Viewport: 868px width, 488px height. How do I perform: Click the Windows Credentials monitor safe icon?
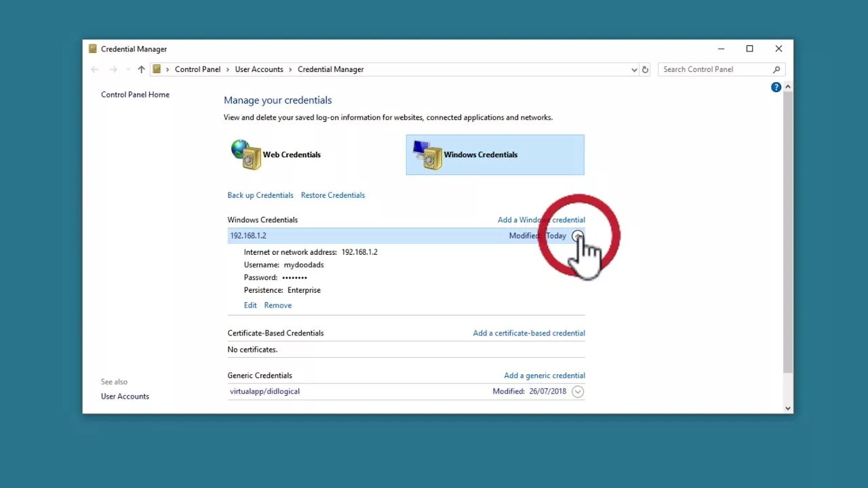[427, 155]
